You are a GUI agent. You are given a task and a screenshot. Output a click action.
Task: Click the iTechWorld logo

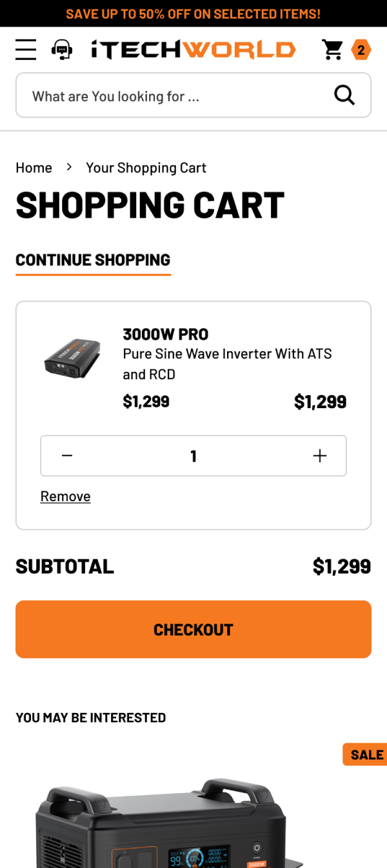tap(193, 50)
